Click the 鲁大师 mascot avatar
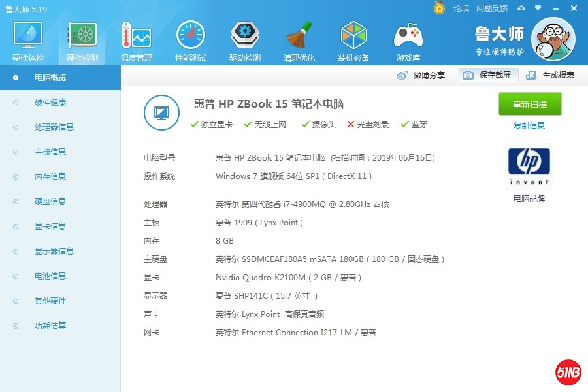This screenshot has width=588, height=392. coord(553,40)
